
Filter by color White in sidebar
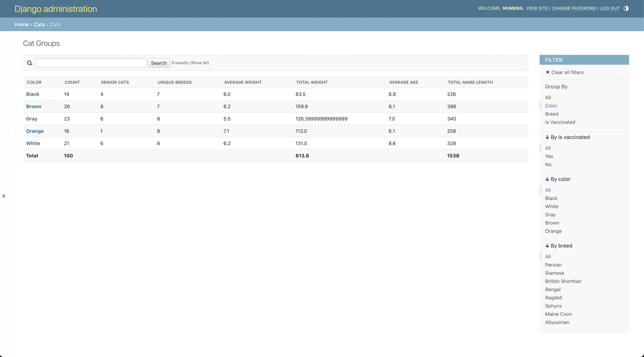pyautogui.click(x=552, y=207)
